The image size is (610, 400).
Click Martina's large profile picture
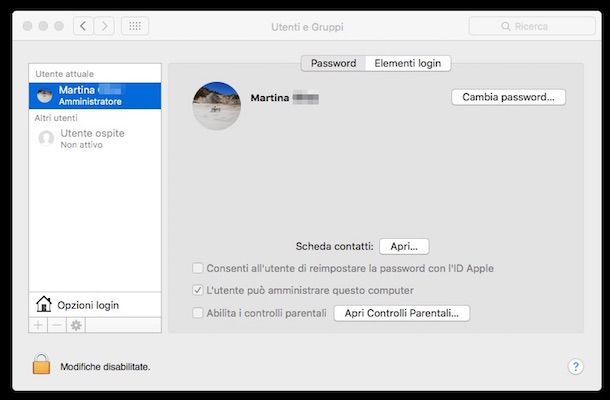(217, 105)
